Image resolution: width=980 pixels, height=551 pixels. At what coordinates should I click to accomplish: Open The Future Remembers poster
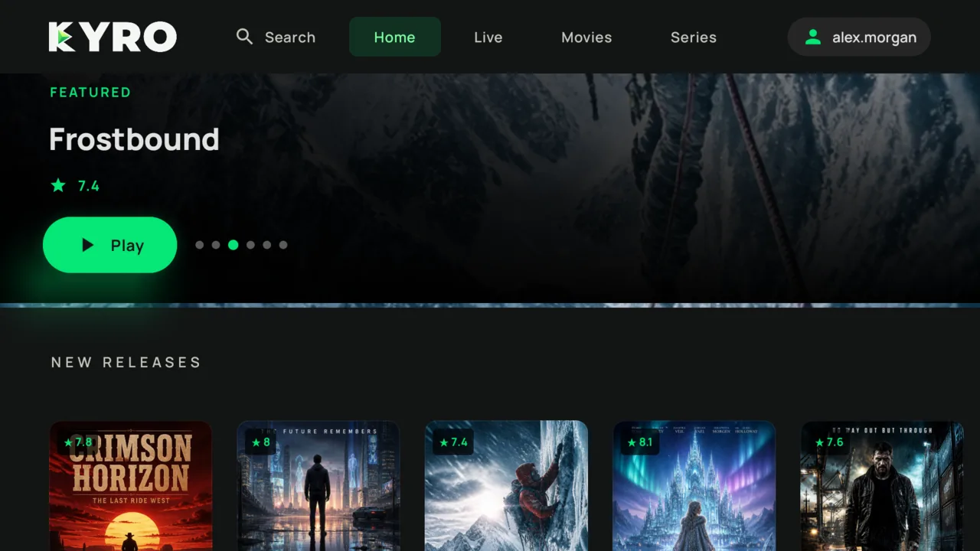[318, 486]
